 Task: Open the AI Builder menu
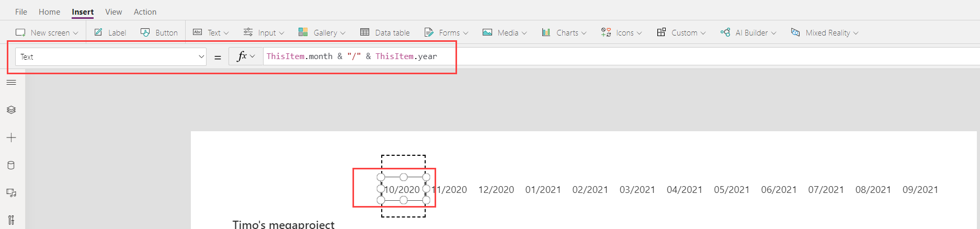[x=748, y=32]
